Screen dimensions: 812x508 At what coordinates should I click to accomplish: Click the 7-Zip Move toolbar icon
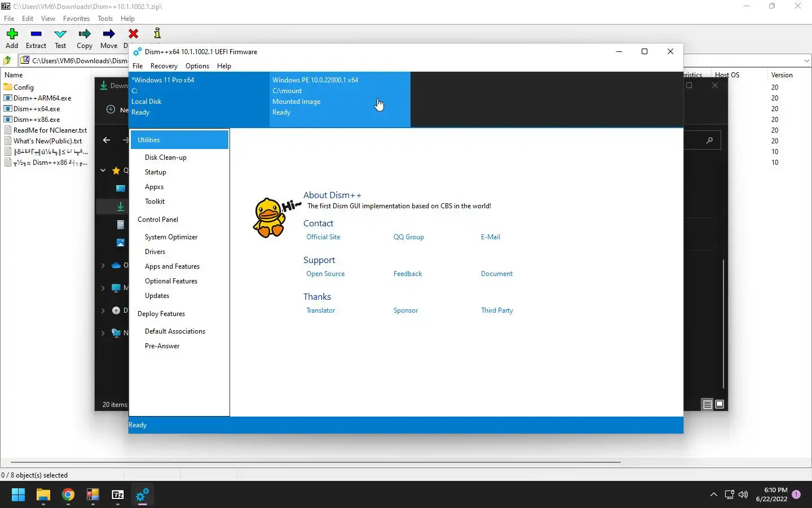pyautogui.click(x=109, y=34)
